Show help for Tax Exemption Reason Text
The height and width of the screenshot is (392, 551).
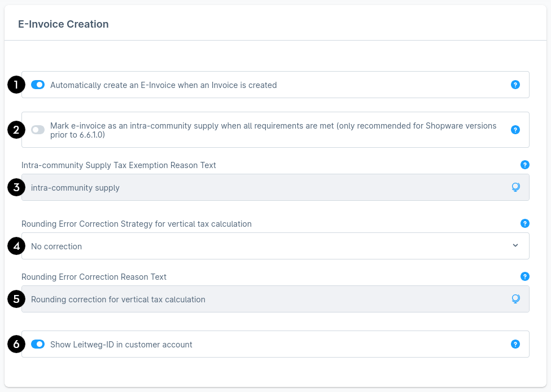tap(524, 165)
